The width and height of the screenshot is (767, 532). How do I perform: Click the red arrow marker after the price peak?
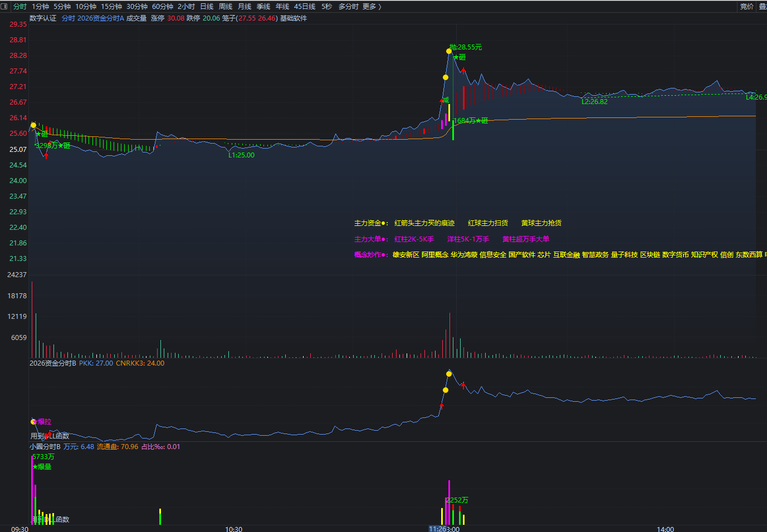463,71
